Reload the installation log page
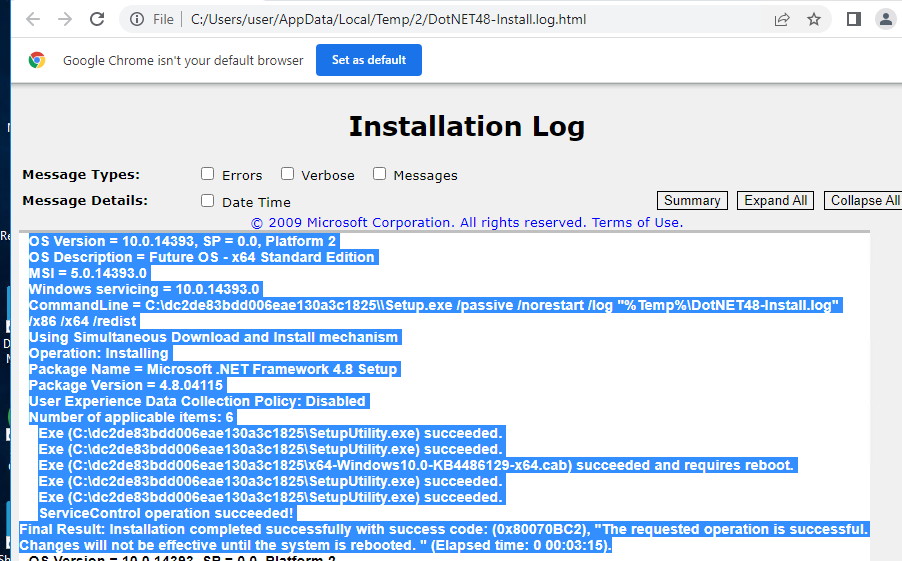The image size is (902, 561). [97, 19]
